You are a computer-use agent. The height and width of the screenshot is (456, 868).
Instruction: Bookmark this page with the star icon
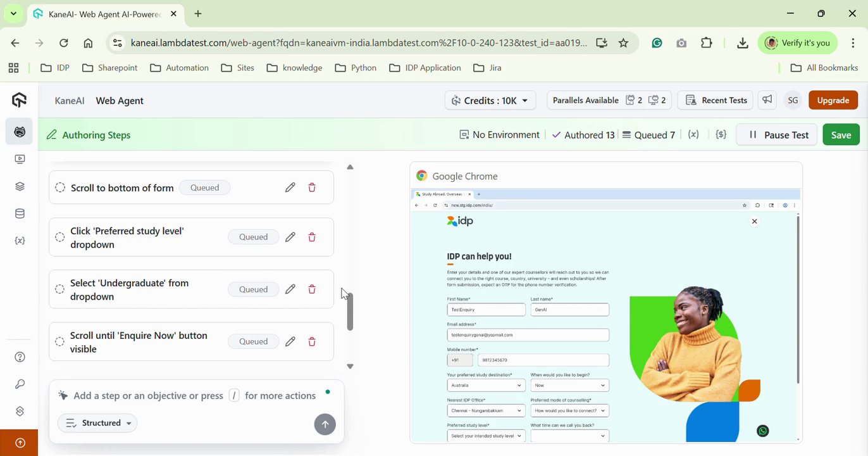point(624,43)
